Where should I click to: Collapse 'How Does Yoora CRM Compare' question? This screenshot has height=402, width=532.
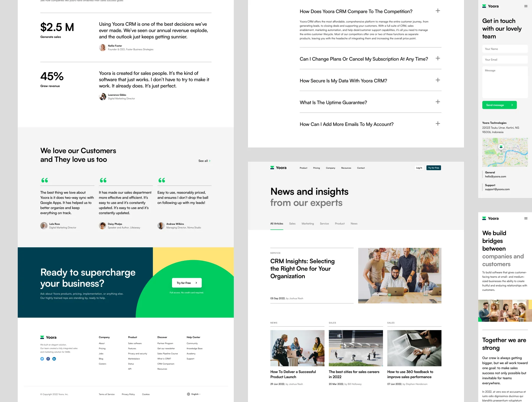click(438, 11)
